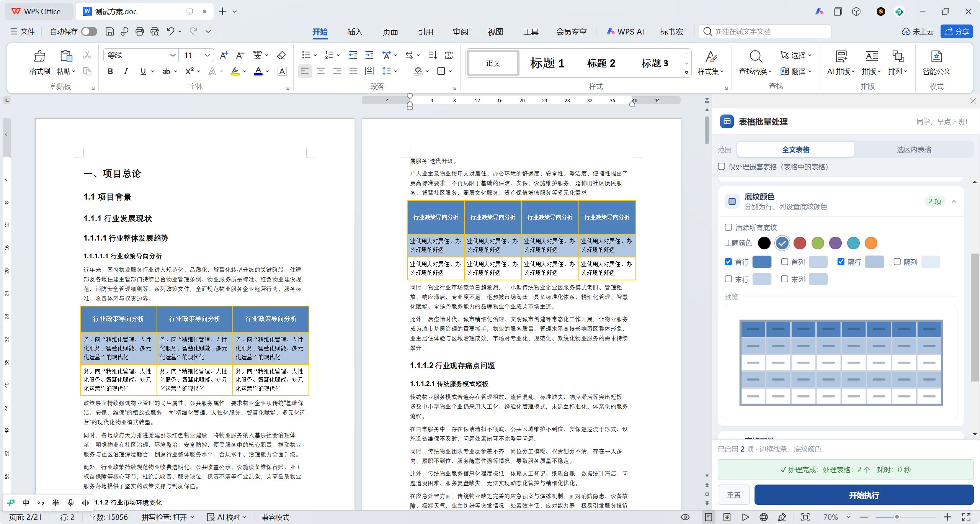Uncheck the 隔行 checkbox
The height and width of the screenshot is (524, 980).
[x=841, y=262]
